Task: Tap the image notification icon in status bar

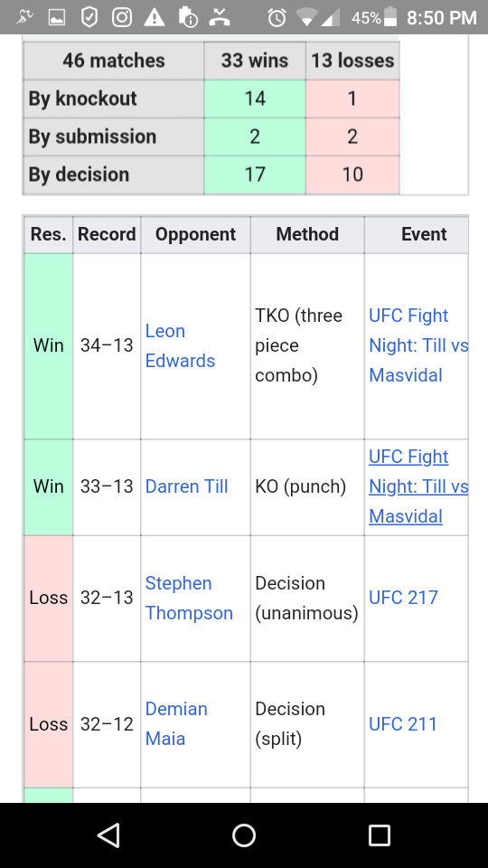Action: click(56, 18)
